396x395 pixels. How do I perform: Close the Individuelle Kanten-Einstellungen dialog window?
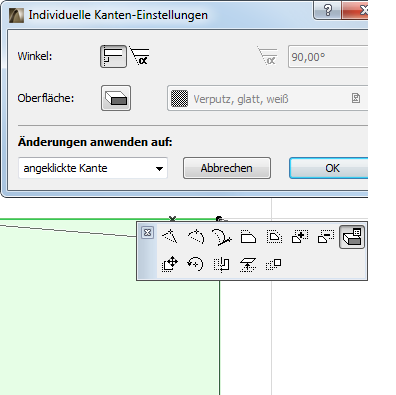[x=355, y=10]
